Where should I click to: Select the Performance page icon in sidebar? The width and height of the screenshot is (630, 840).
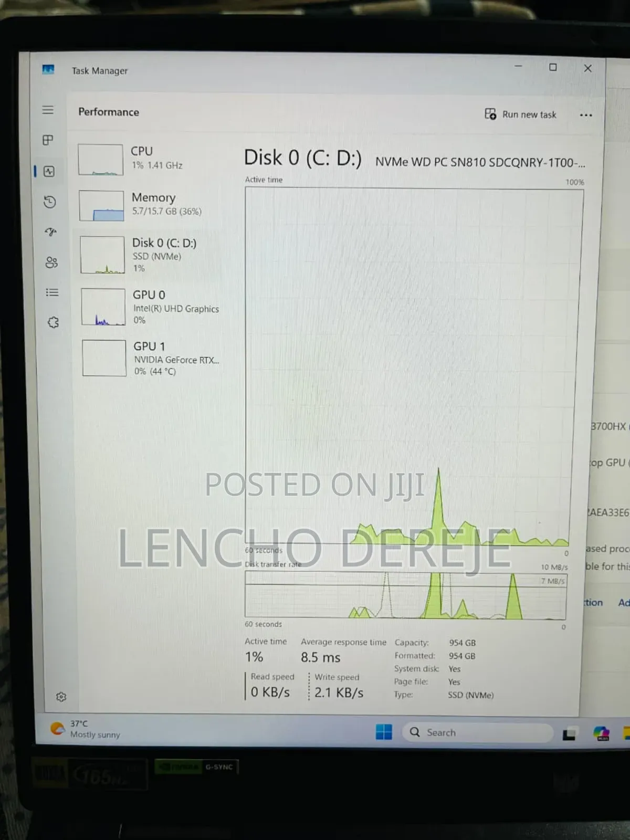pyautogui.click(x=49, y=171)
